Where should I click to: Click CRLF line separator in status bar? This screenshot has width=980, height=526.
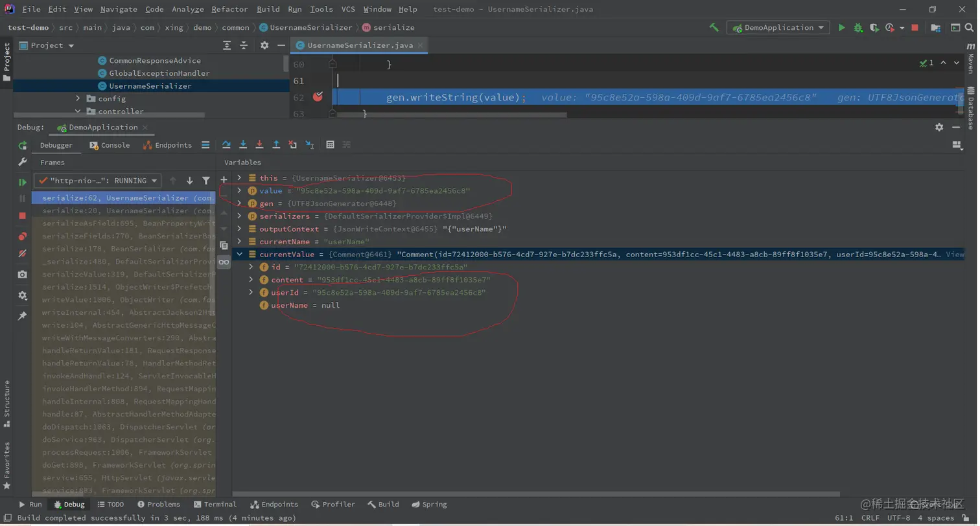870,518
